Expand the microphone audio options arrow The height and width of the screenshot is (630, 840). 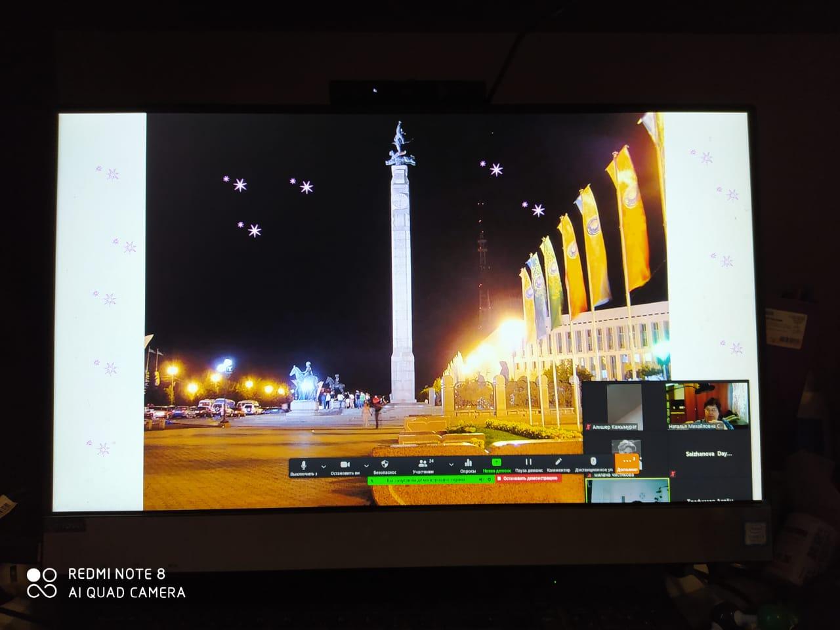tap(324, 466)
